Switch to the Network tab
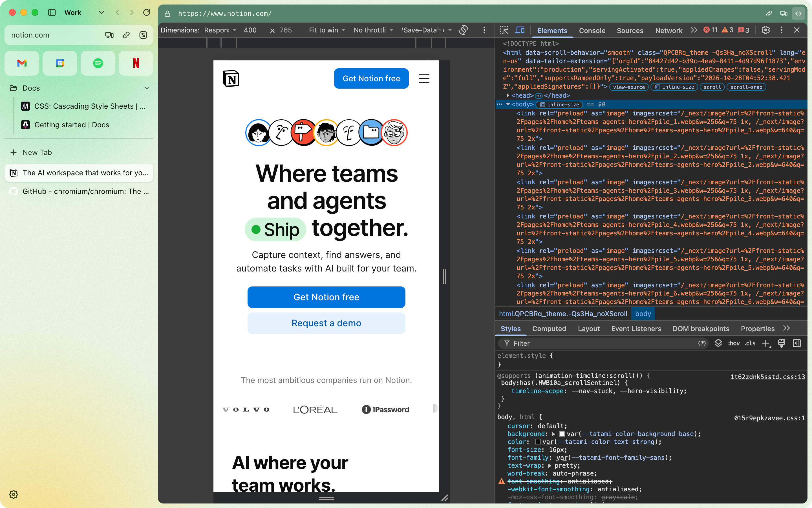The width and height of the screenshot is (812, 508). [x=668, y=30]
